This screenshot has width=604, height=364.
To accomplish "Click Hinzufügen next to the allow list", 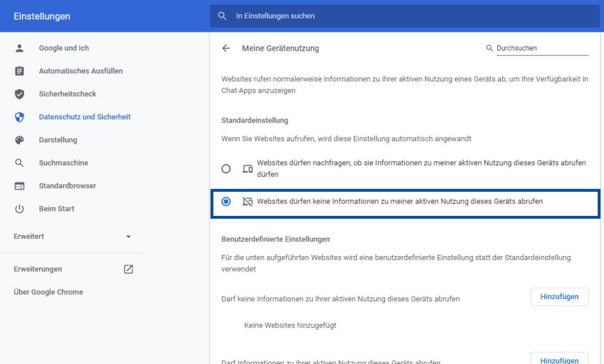I will (559, 359).
